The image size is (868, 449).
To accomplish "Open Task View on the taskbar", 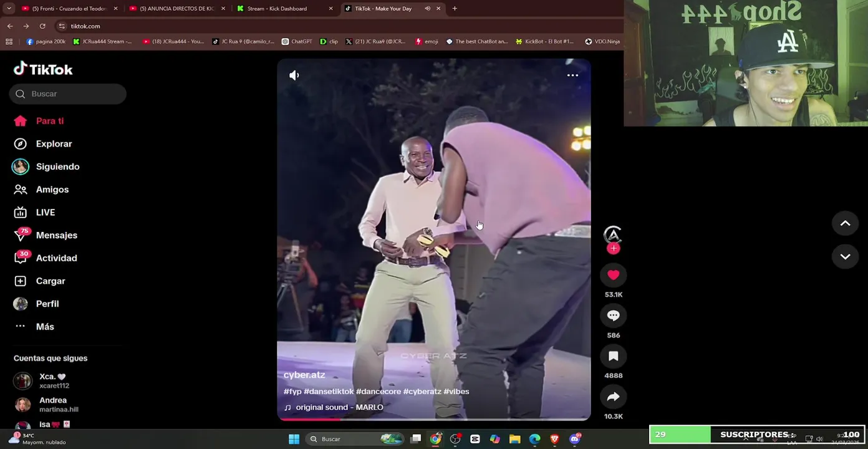I will 416,439.
